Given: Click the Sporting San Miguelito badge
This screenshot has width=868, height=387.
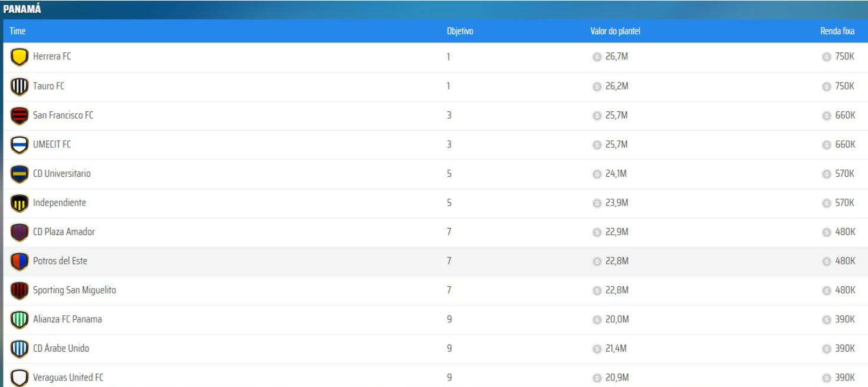Looking at the screenshot, I should pos(19,290).
